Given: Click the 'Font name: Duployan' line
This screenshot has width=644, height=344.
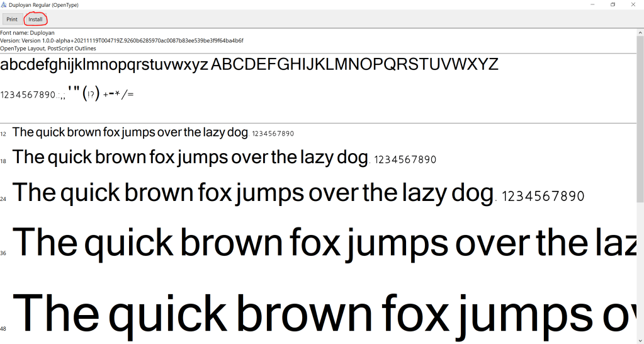Looking at the screenshot, I should coord(27,33).
